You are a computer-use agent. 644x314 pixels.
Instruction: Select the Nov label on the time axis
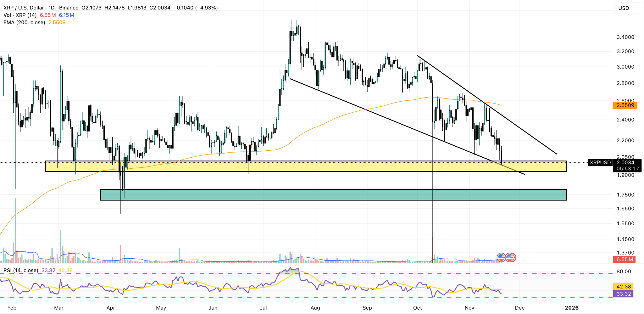tap(469, 308)
